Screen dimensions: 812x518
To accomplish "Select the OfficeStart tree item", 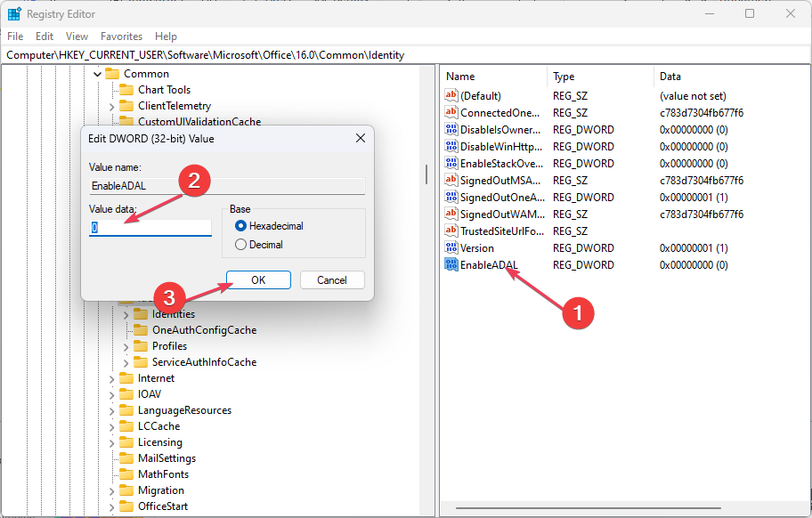I will tap(163, 506).
